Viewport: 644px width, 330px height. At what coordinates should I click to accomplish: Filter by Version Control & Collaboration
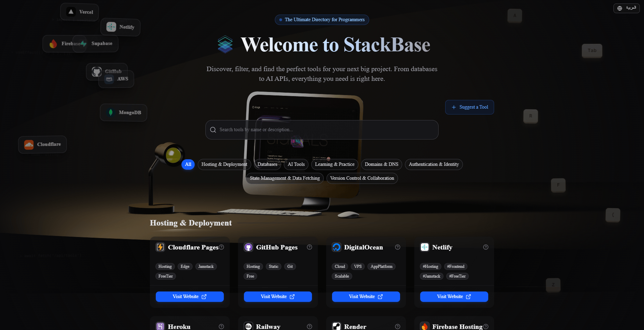(x=362, y=178)
